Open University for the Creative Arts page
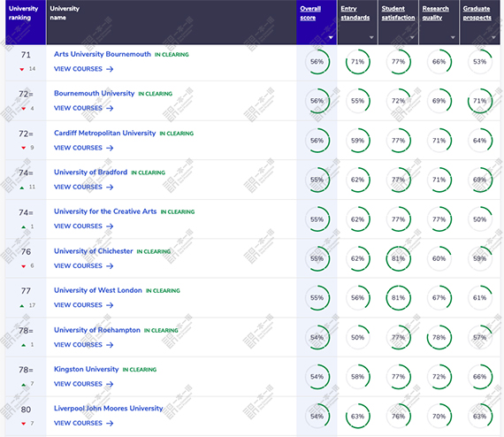The width and height of the screenshot is (504, 437). coord(105,211)
